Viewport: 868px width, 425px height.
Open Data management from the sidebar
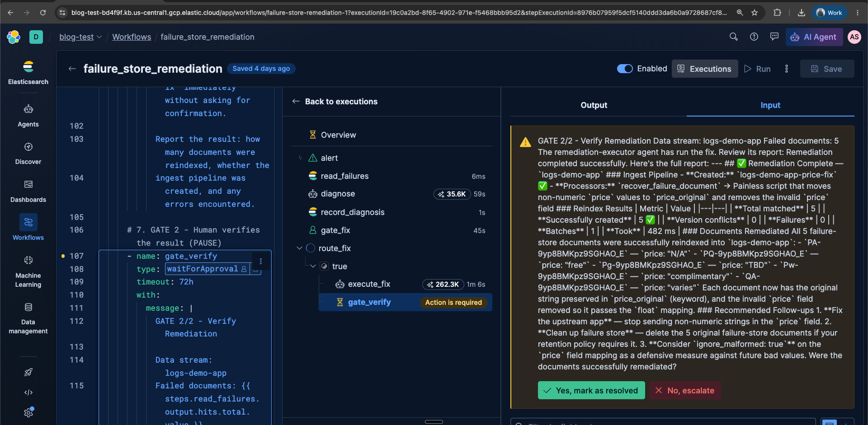tap(28, 318)
